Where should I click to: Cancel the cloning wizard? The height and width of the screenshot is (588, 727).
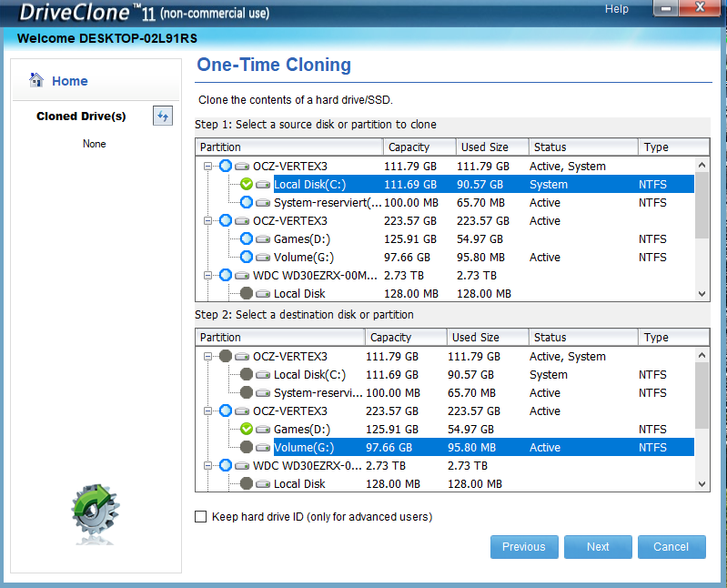[671, 547]
